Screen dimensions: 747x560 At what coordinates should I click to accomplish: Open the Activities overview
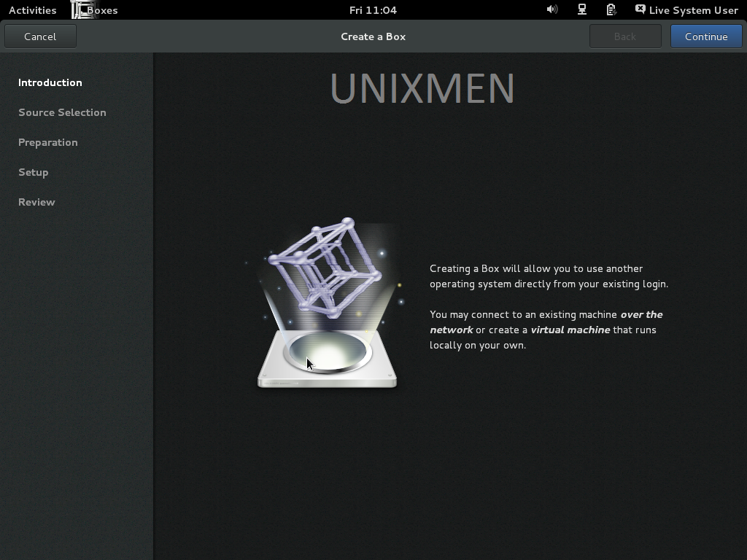(x=32, y=10)
